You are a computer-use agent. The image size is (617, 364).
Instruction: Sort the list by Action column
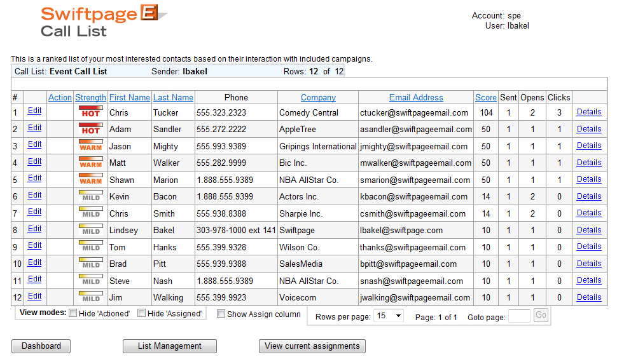60,97
